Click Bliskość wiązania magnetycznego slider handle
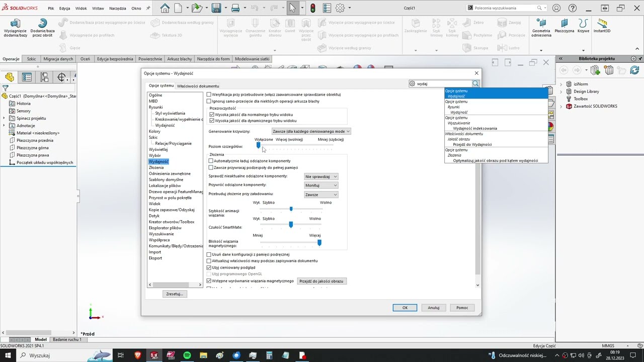 coord(319,243)
